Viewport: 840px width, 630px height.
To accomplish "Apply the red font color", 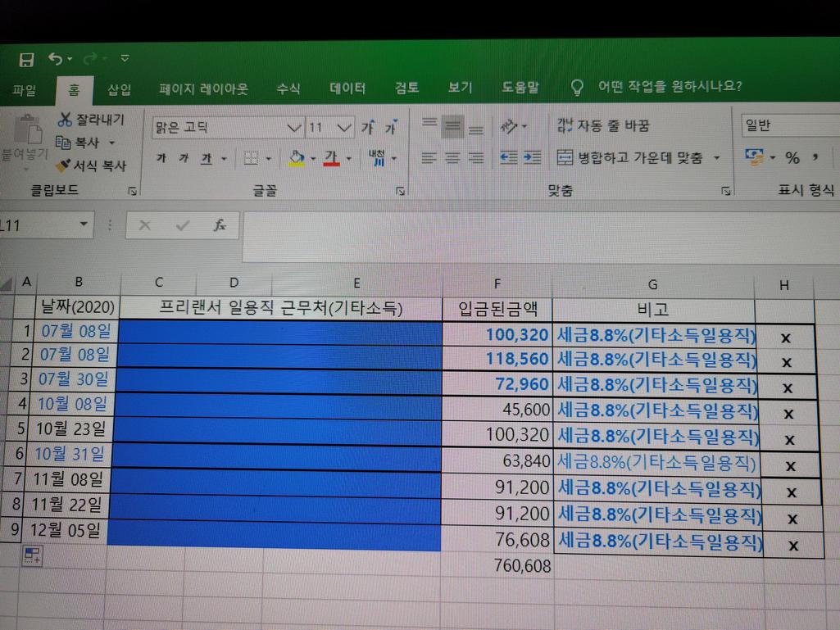I will tap(332, 158).
